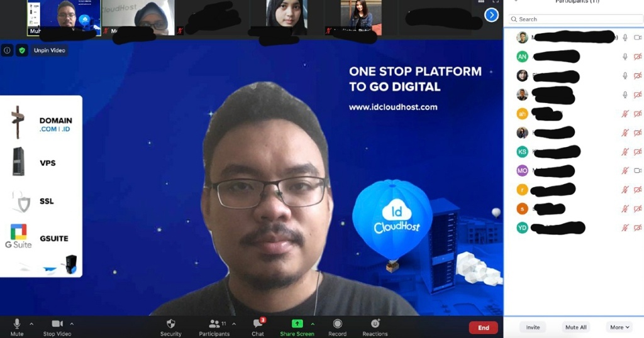
Task: Click the KS participant avatar
Action: click(x=522, y=152)
